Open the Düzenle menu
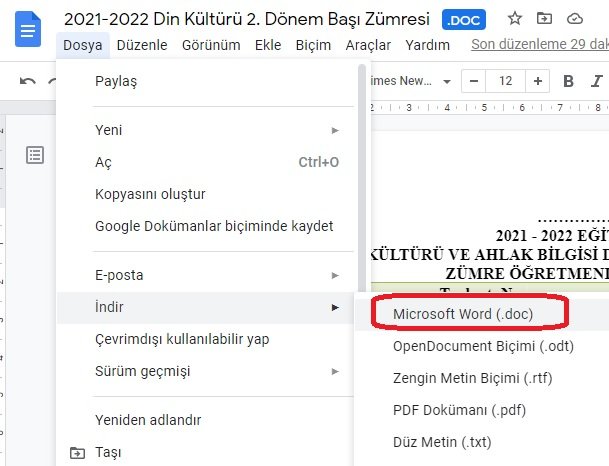 coord(142,45)
